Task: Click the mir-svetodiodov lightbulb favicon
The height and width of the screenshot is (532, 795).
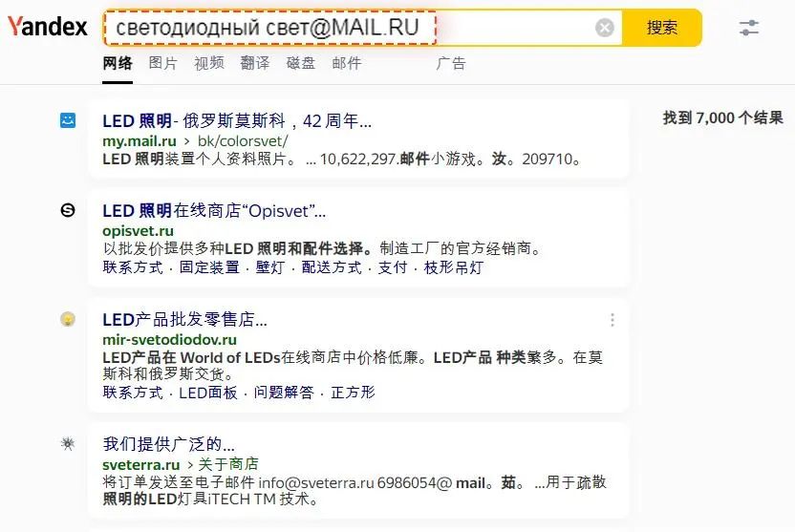Action: pos(68,319)
